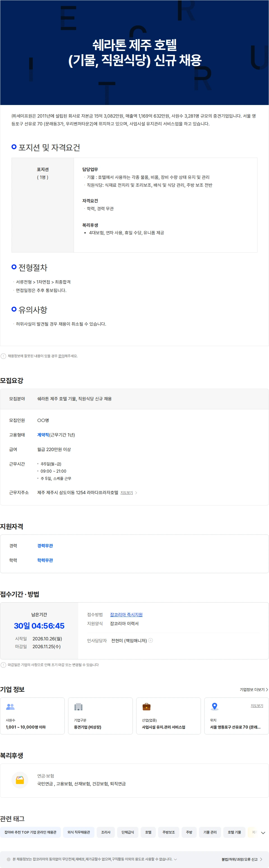269x868 pixels.
Task: Click the info icon beside 채용정보 notice
Action: [x=3, y=356]
